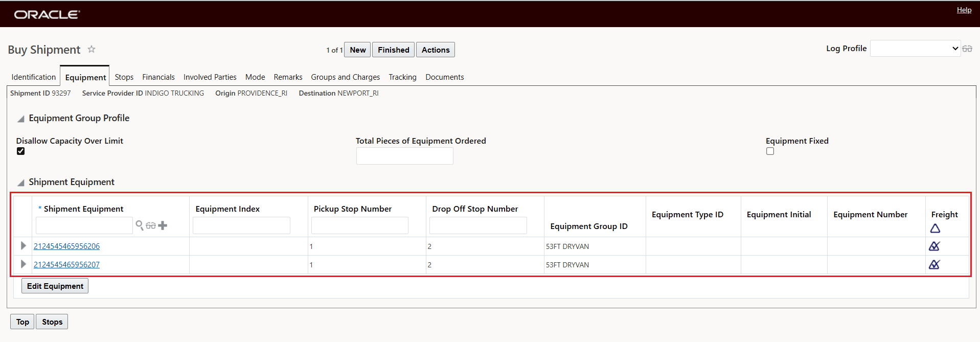This screenshot has width=980, height=342.
Task: Click the Shipment Equipment search magnifier icon
Action: pyautogui.click(x=140, y=225)
